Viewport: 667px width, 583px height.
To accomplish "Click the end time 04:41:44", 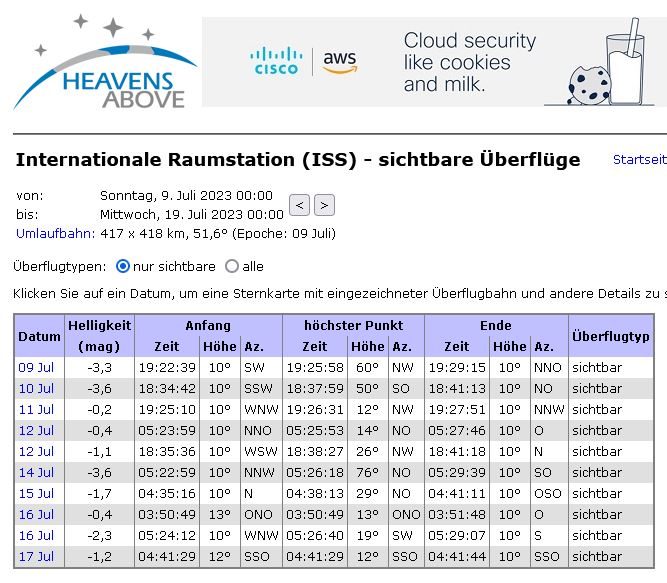I will coord(457,556).
